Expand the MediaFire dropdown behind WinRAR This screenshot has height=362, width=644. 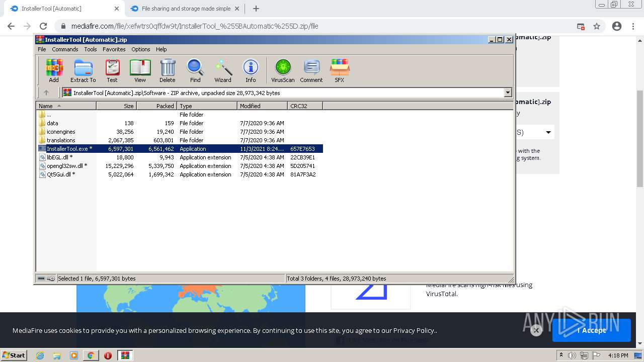point(548,132)
